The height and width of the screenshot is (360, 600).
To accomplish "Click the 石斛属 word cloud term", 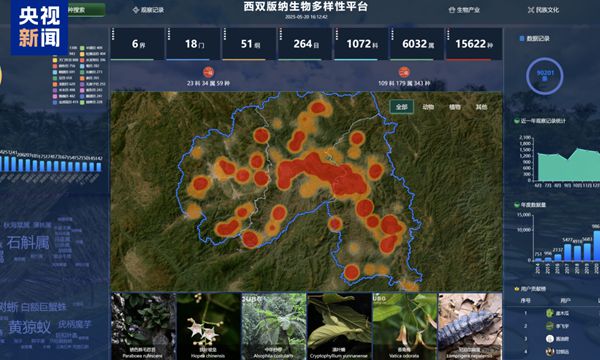I will point(28,243).
